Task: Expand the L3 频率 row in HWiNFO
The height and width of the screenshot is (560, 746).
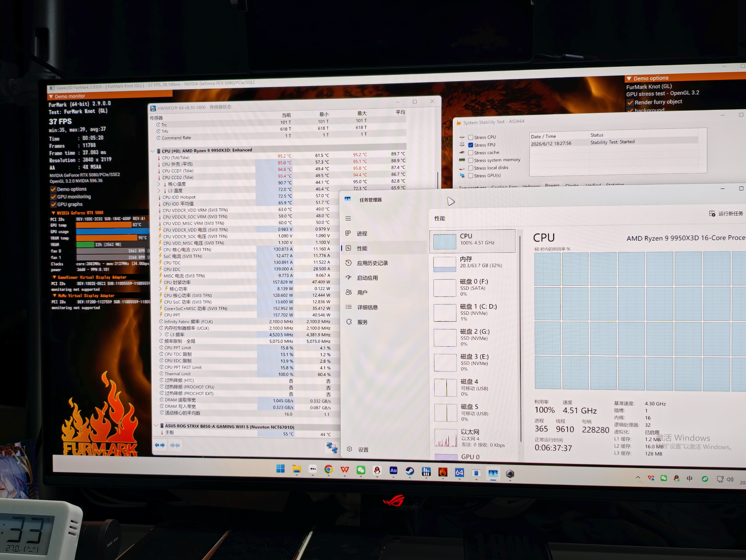Action: pyautogui.click(x=161, y=335)
